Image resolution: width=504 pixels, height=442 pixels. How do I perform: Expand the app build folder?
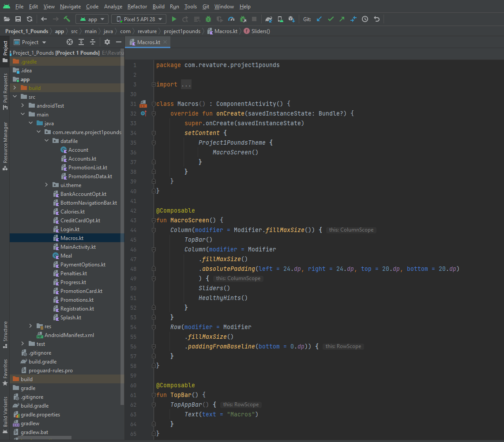15,88
